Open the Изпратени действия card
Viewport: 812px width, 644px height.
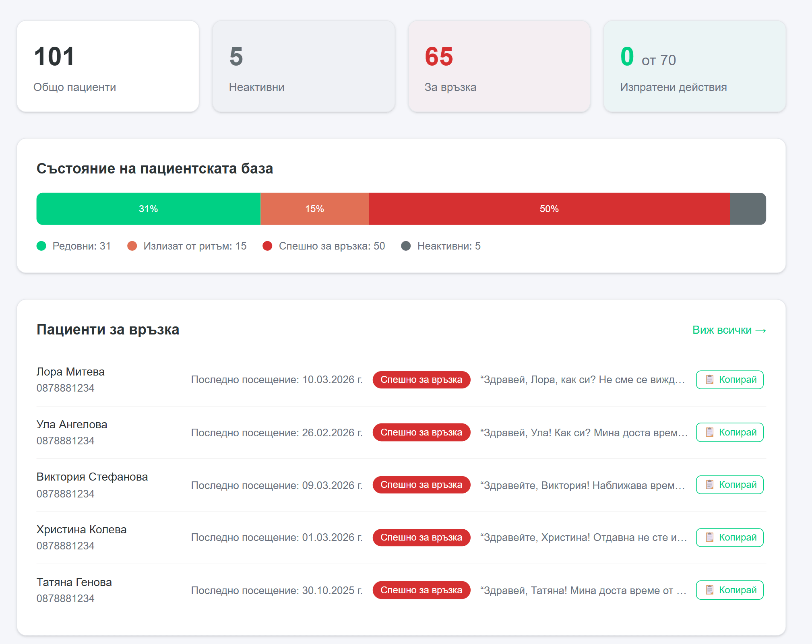(694, 66)
